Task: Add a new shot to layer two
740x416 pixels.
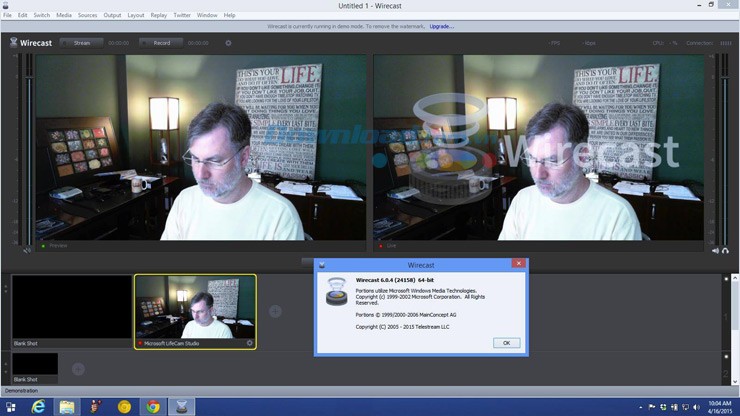Action: pyautogui.click(x=78, y=369)
